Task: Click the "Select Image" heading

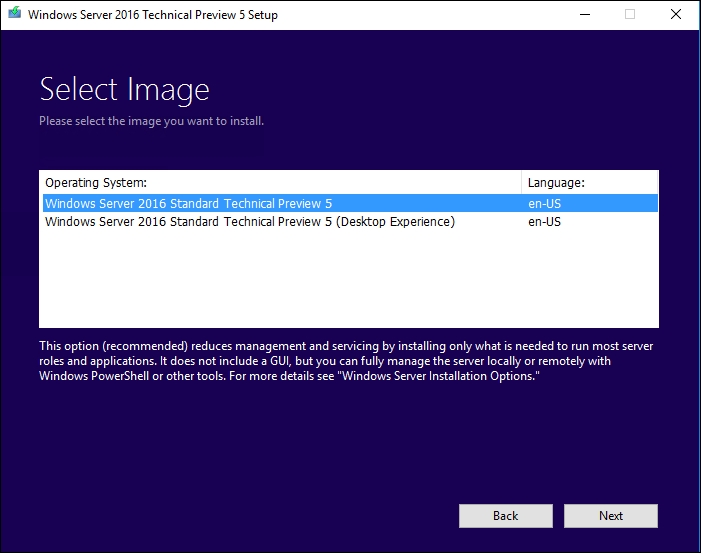Action: 124,89
